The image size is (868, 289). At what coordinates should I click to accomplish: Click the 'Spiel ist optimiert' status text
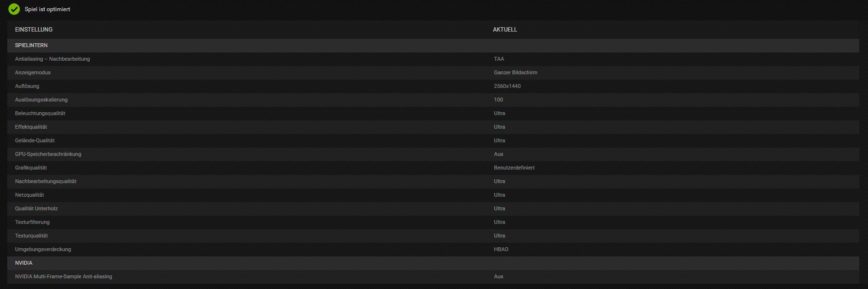pyautogui.click(x=48, y=9)
